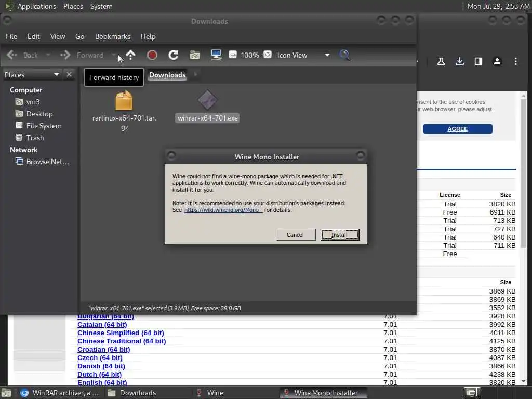Viewport: 532px width, 399px height.
Task: Open the Icon View mode dropdown
Action: pos(303,55)
